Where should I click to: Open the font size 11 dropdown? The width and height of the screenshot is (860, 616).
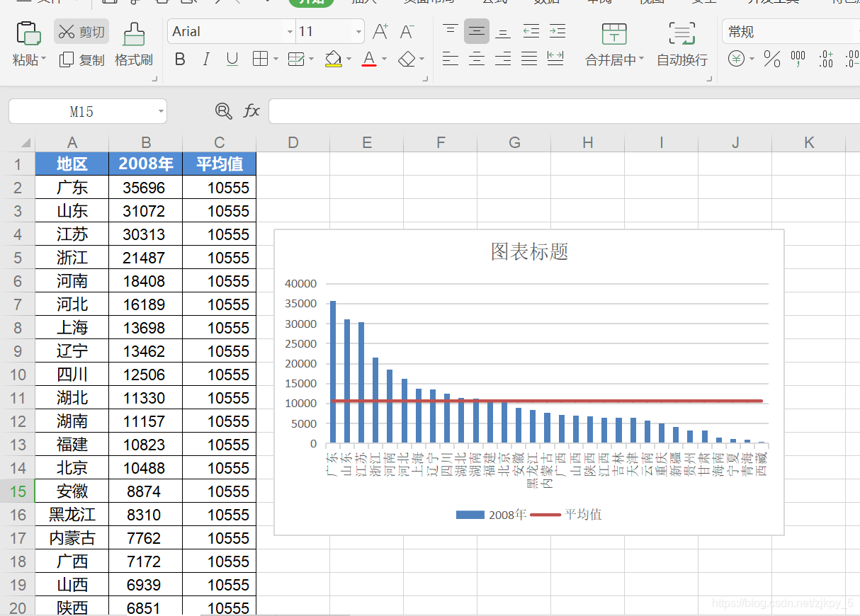(x=360, y=32)
